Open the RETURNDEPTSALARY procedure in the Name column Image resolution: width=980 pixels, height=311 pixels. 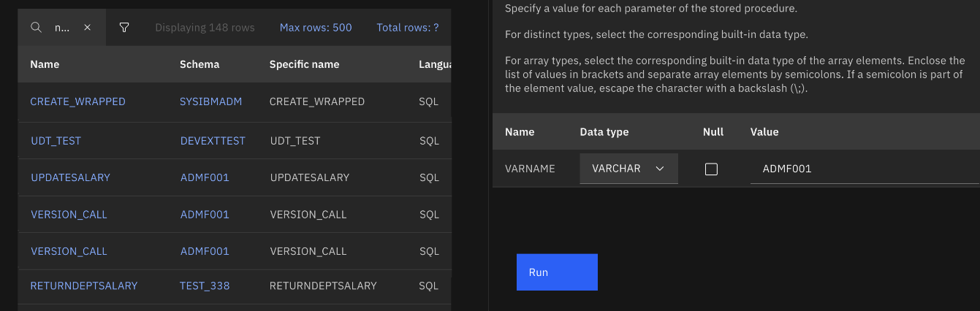click(83, 285)
